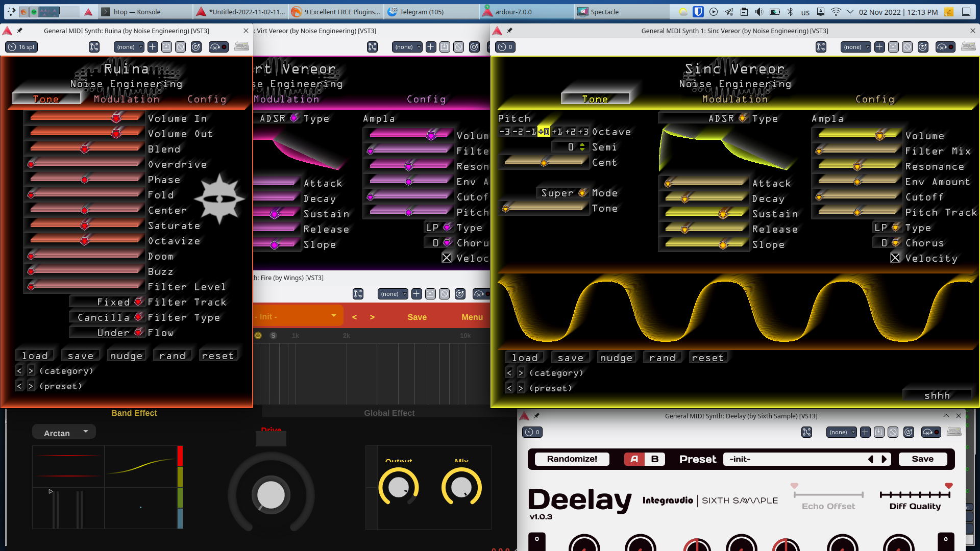
Task: Show MIDI keyboard in Ruina window
Action: pos(241,47)
